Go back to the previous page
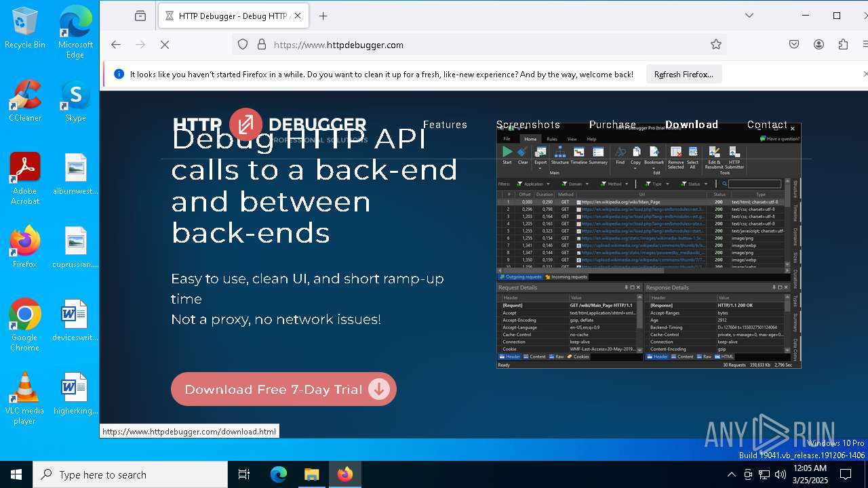Image resolution: width=868 pixels, height=488 pixels. coord(116,45)
